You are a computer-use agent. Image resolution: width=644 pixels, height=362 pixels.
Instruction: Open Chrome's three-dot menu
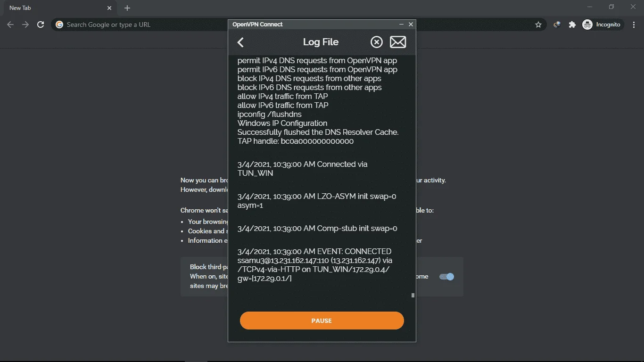click(x=634, y=25)
